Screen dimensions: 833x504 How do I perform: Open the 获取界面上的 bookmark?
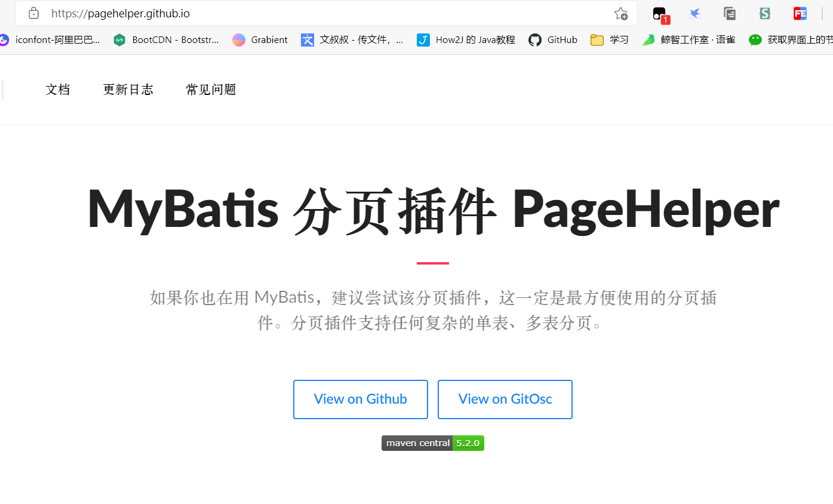[x=791, y=40]
